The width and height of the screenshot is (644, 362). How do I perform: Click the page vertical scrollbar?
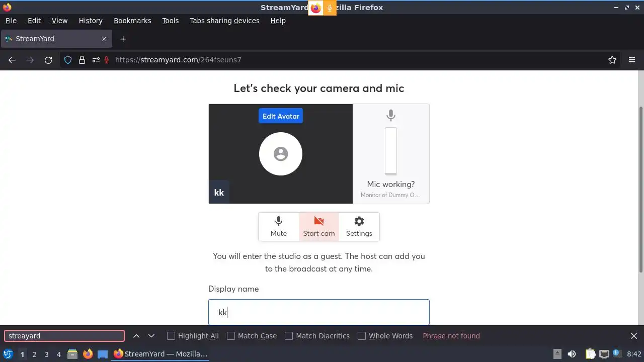640,190
